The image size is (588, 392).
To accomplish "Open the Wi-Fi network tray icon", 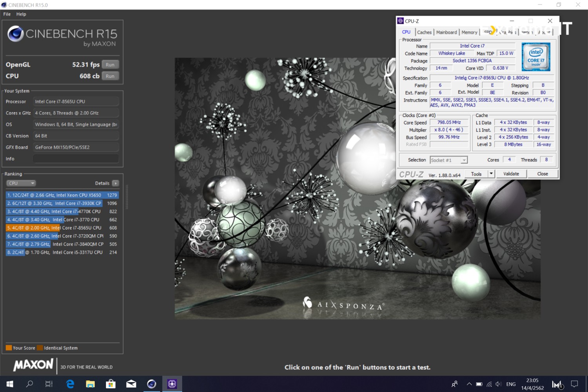I will (x=489, y=384).
